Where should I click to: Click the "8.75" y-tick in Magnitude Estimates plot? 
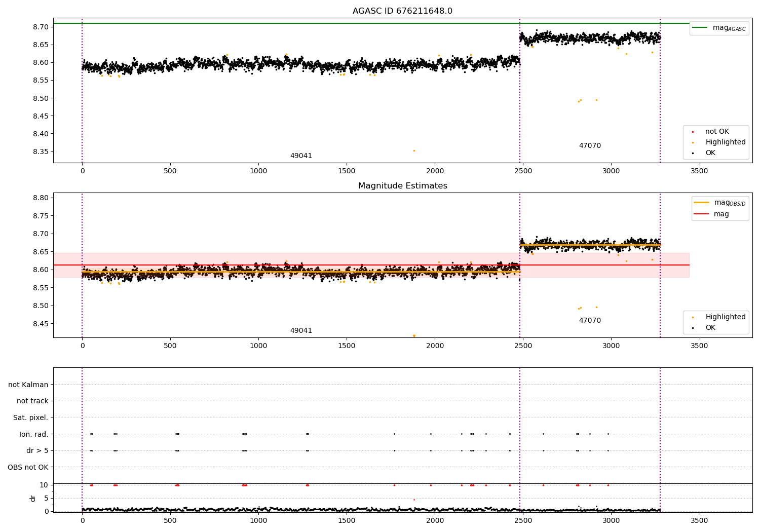41,216
